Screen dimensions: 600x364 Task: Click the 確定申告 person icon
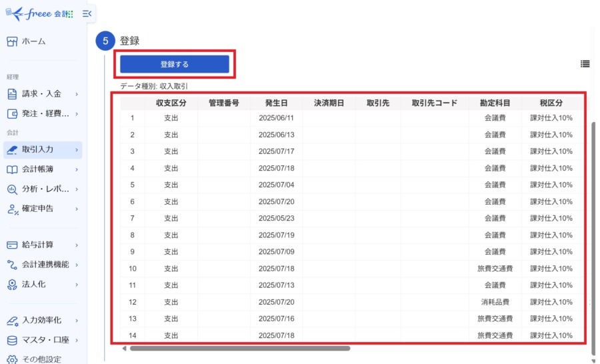(x=13, y=209)
